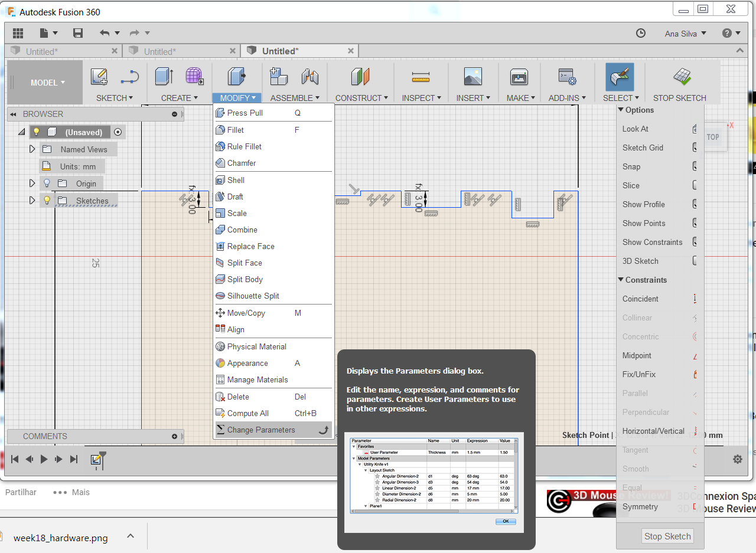Click the Undo arrow
The height and width of the screenshot is (553, 756).
(x=105, y=33)
